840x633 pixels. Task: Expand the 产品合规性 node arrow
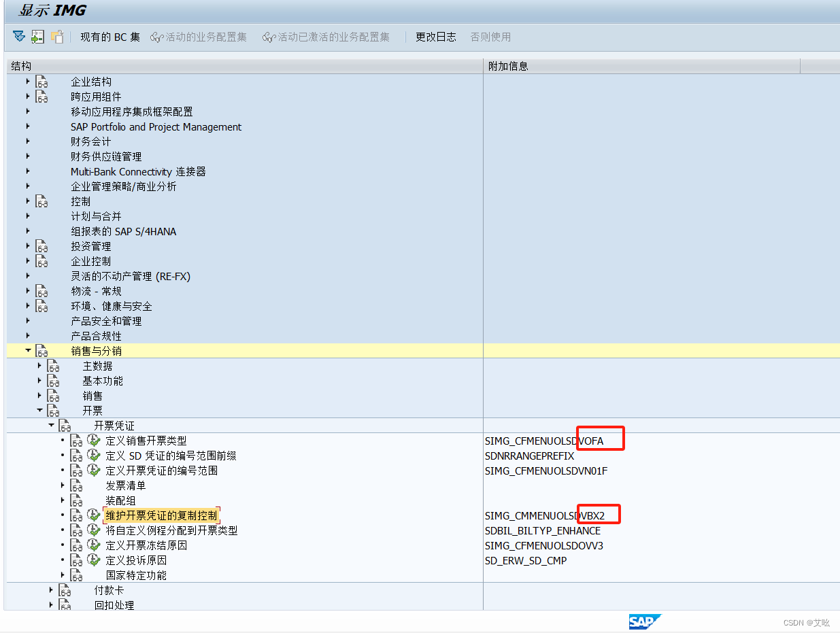click(x=28, y=335)
